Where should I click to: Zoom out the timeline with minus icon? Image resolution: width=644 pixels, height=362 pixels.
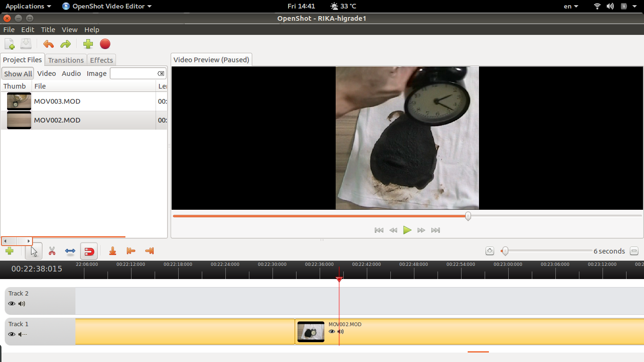634,251
